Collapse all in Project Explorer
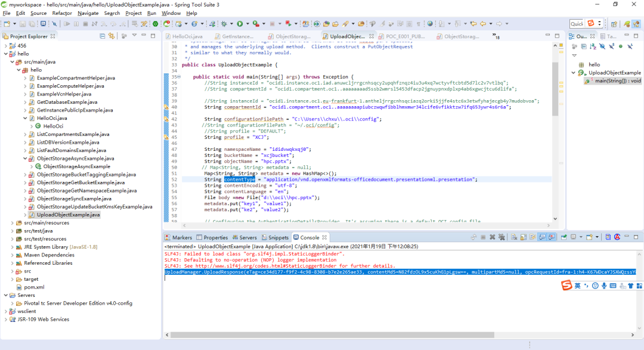The image size is (644, 350). 101,36
